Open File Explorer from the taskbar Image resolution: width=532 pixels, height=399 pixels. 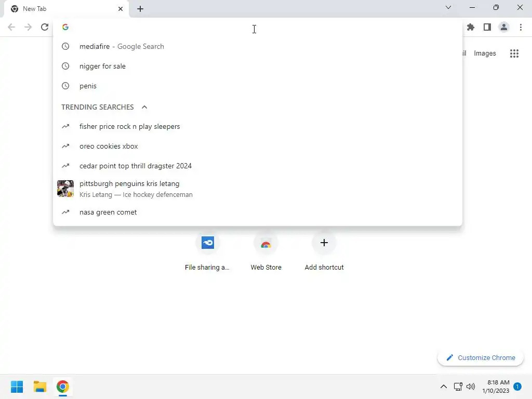point(39,387)
